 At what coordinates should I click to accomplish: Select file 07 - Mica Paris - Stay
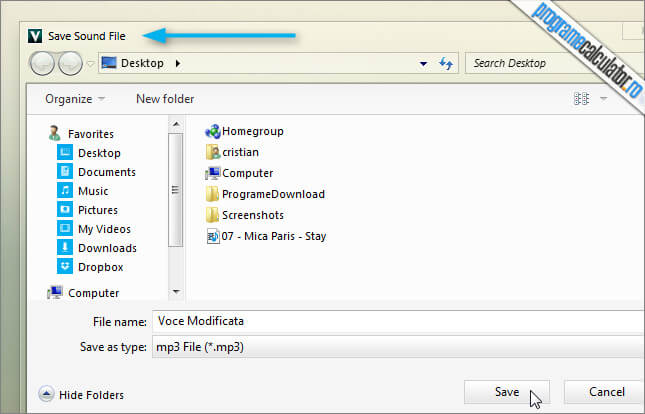click(x=274, y=236)
